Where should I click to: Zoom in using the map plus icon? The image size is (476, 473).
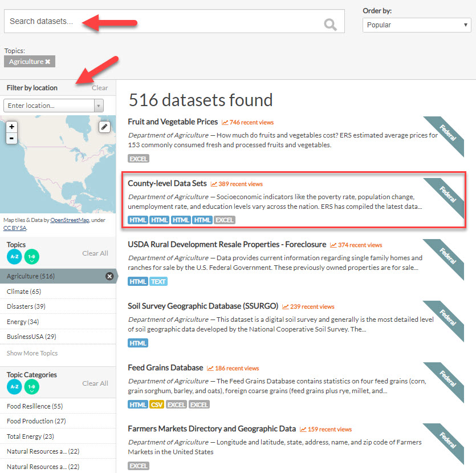pos(12,126)
